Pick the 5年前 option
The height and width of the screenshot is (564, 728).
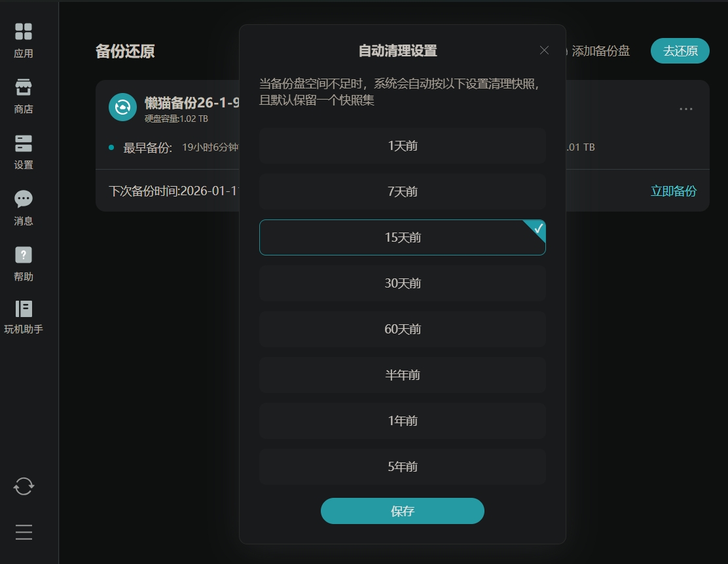(x=403, y=467)
